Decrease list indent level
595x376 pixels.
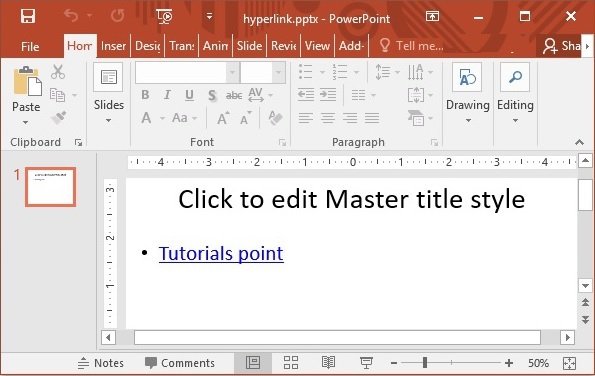306,95
